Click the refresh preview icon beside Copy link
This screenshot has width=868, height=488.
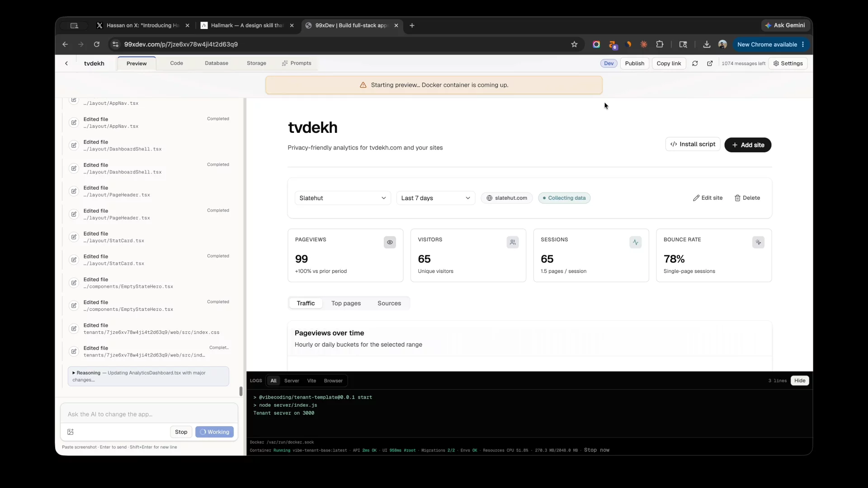[x=695, y=64]
